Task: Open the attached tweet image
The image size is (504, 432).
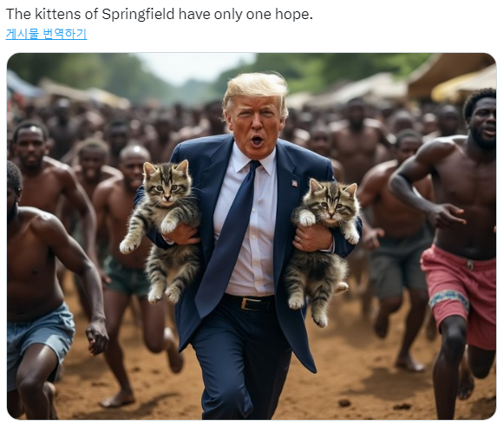Action: tap(252, 236)
